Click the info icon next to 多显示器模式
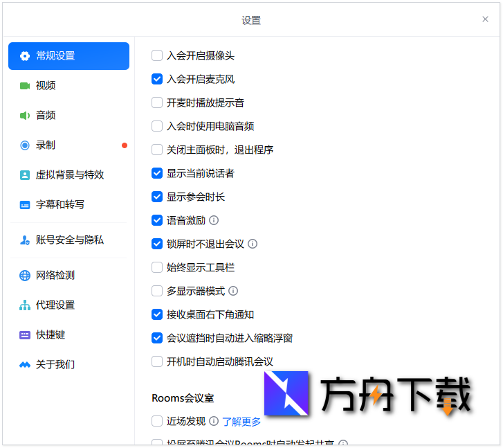This screenshot has width=503, height=448. coord(233,291)
